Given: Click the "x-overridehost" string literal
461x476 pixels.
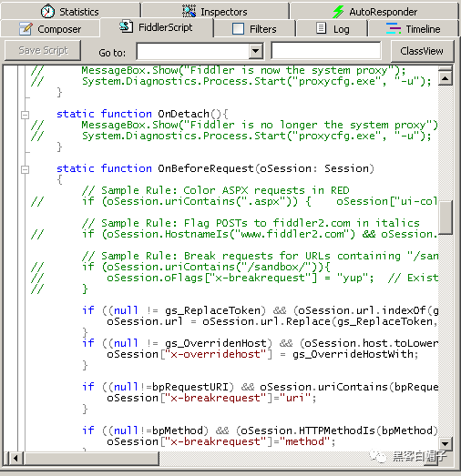Looking at the screenshot, I should [216, 354].
